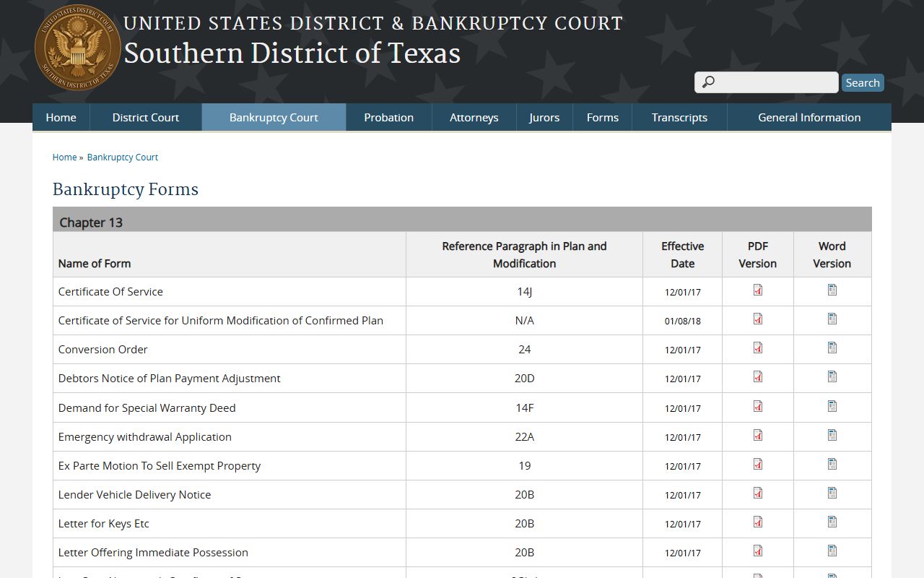Get Emergency withdrawal Application Word file
This screenshot has height=578, width=924.
tap(832, 435)
